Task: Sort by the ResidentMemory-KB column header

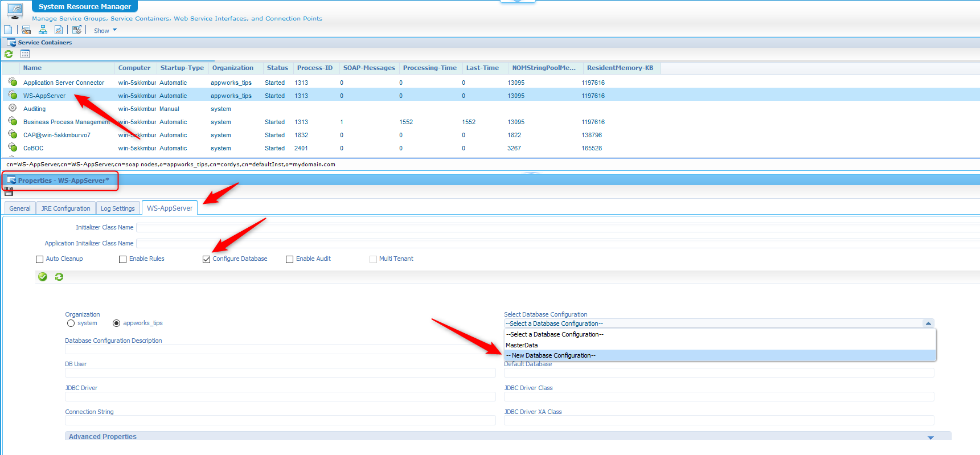Action: tap(620, 68)
